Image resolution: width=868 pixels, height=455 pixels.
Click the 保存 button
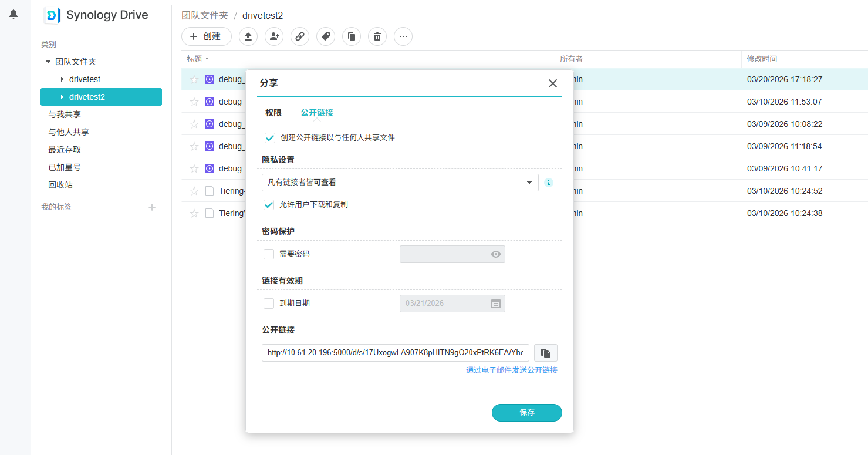point(526,413)
